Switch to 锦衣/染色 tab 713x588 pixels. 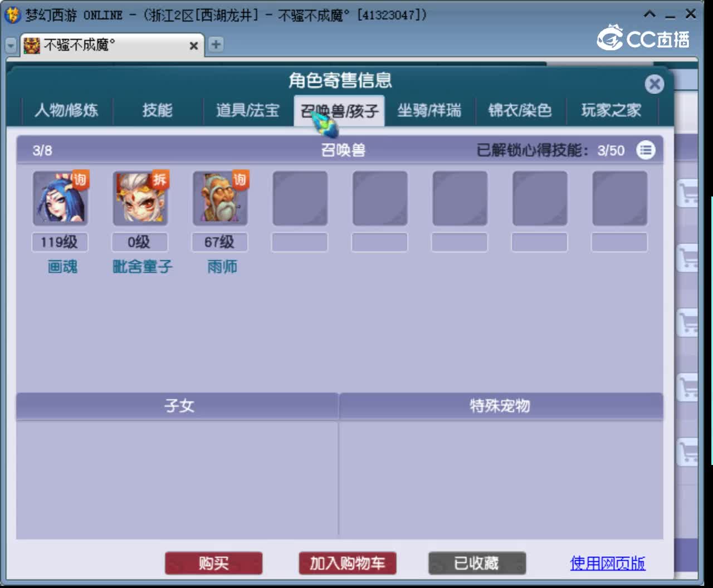coord(520,110)
